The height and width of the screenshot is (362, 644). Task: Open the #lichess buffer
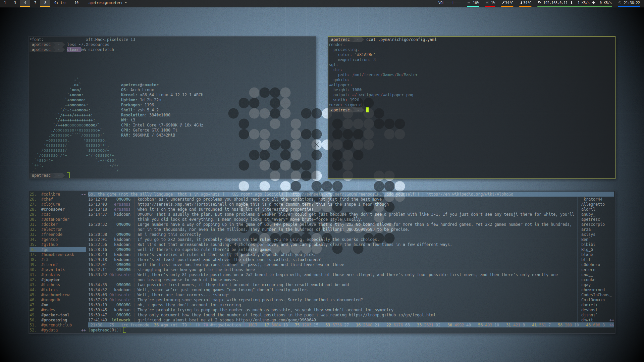[51, 285]
